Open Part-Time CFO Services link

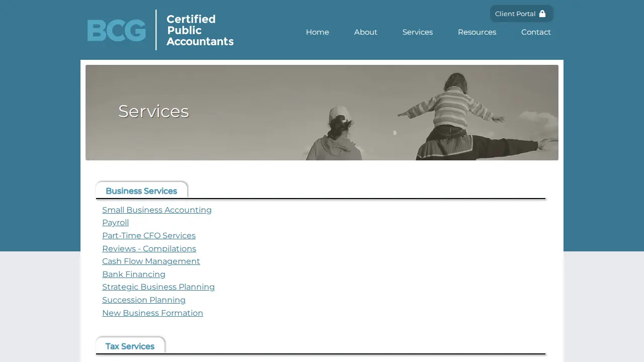point(149,235)
